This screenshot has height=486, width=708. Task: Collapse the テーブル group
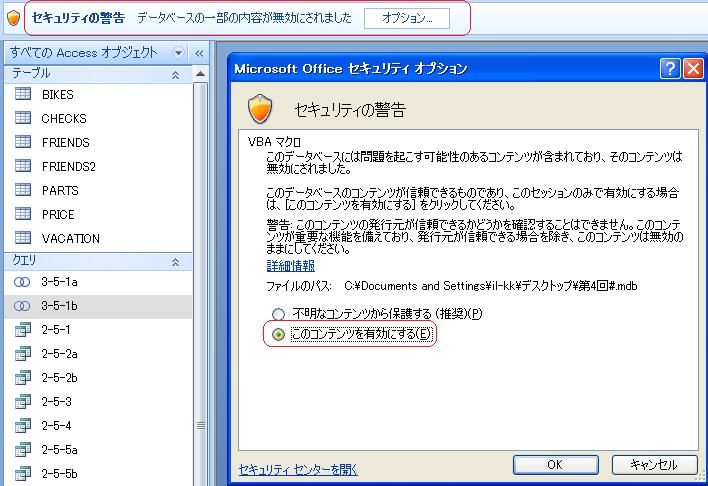coord(175,75)
